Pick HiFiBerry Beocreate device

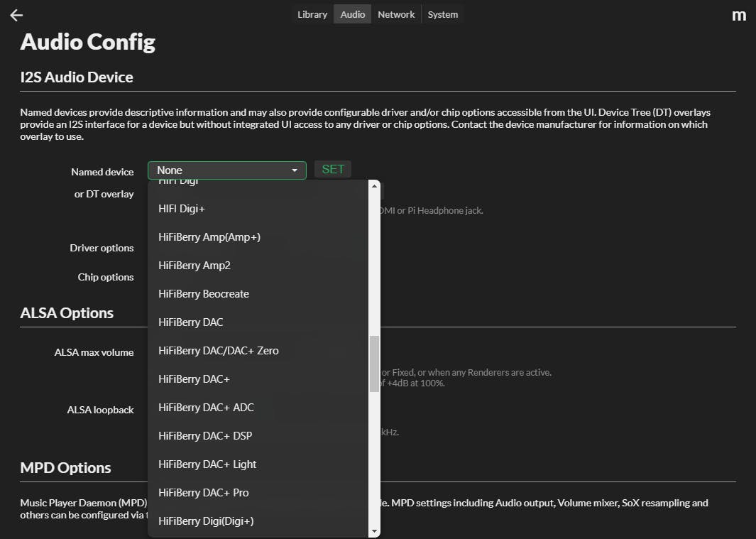click(x=203, y=294)
